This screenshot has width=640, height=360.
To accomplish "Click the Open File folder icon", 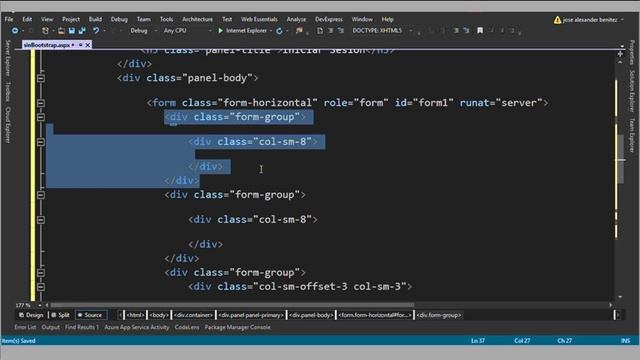I will point(61,31).
